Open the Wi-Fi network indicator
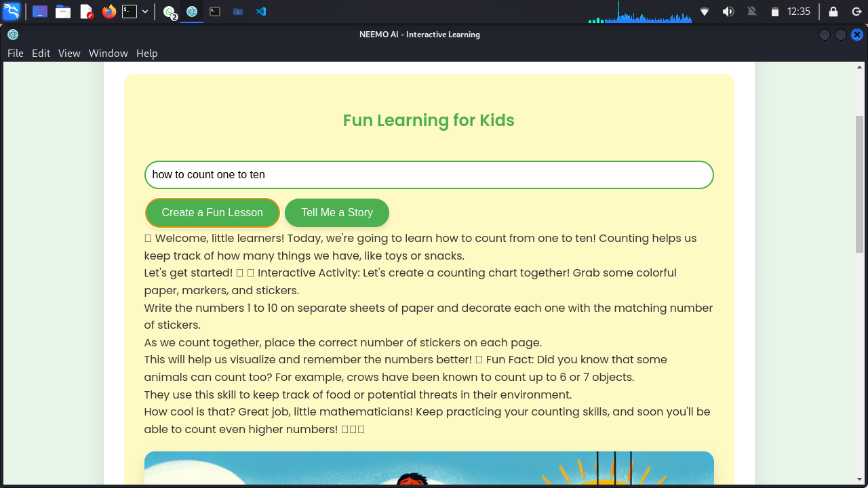 click(705, 12)
